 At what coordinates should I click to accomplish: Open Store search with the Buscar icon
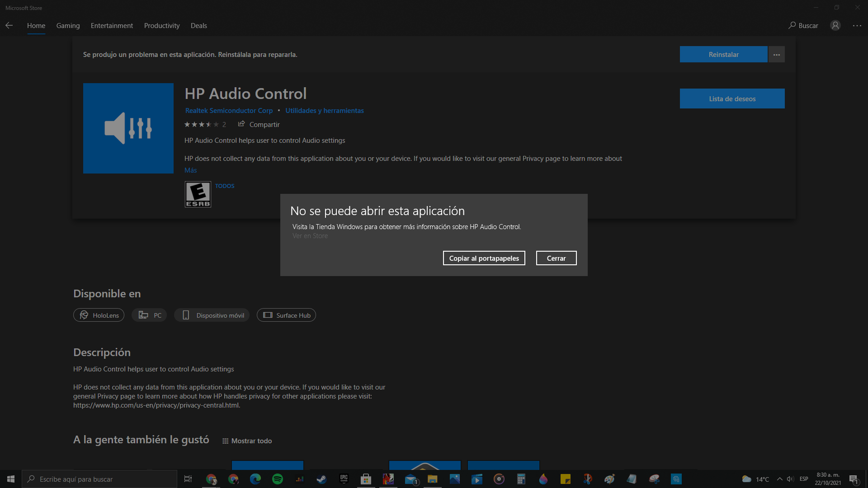tap(803, 26)
